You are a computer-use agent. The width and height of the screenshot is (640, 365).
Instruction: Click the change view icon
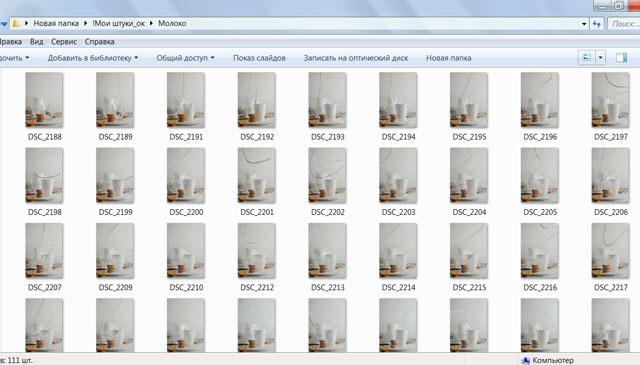coord(587,58)
